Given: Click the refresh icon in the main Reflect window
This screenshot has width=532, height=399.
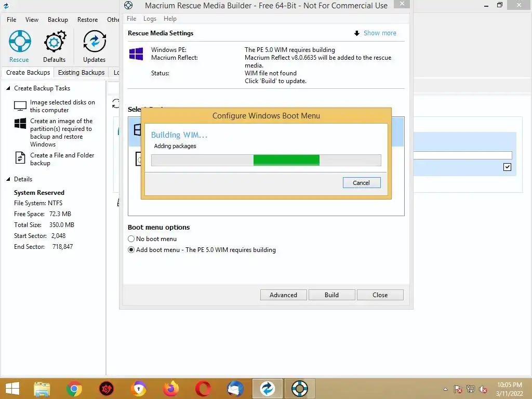Looking at the screenshot, I should (x=116, y=103).
